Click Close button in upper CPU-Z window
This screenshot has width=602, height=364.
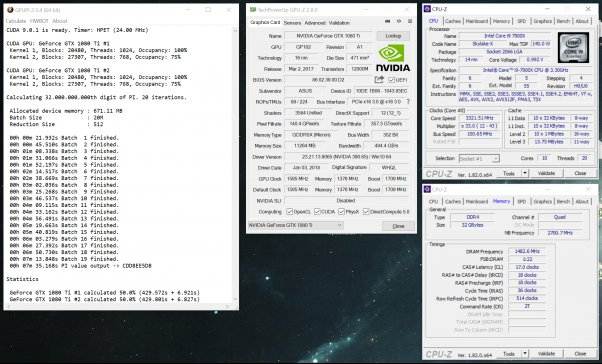click(580, 173)
